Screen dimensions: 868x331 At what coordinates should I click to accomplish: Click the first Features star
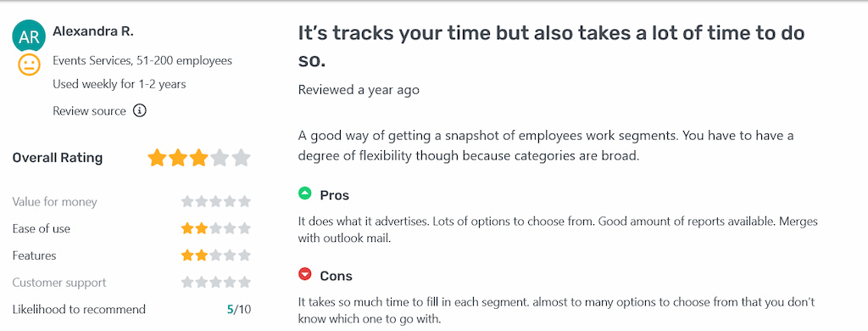click(187, 255)
